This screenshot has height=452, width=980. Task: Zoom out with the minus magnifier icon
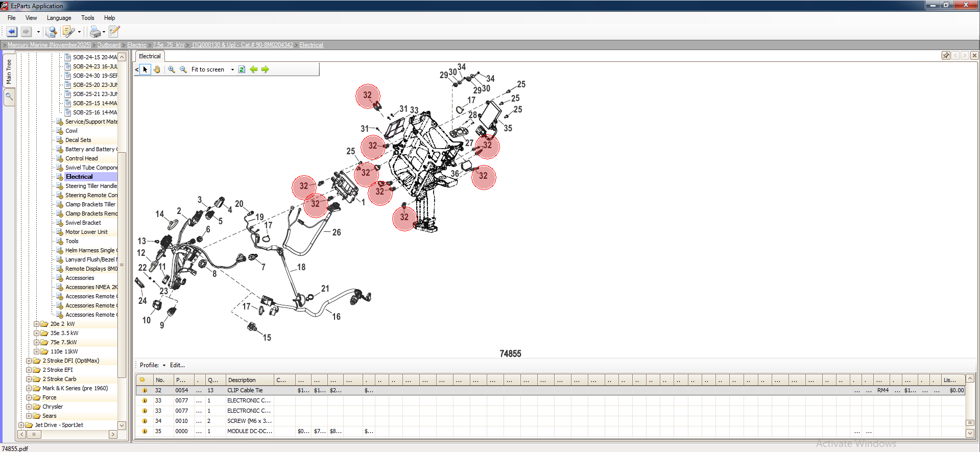183,69
